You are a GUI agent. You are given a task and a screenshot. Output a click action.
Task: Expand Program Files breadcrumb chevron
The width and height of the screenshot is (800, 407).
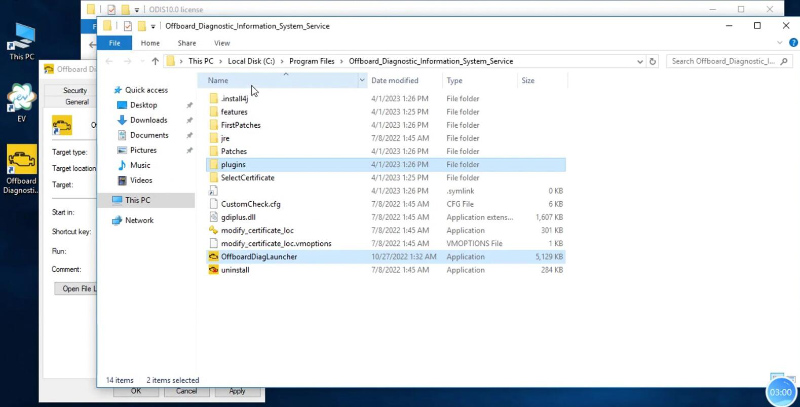point(342,61)
